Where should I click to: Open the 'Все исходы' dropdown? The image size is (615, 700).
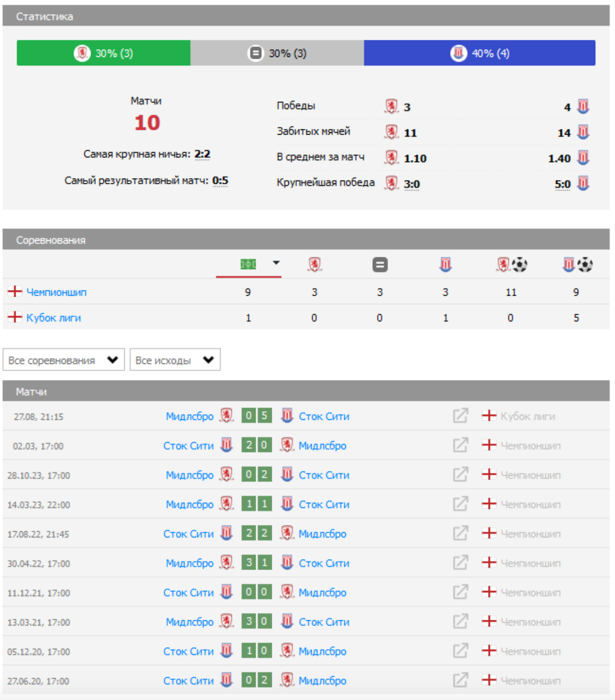(174, 360)
